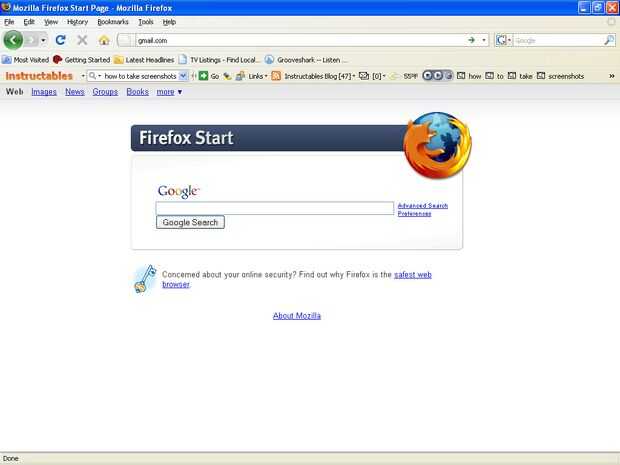Click the magnifier icon in the search box
The height and width of the screenshot is (465, 620).
[x=609, y=40]
